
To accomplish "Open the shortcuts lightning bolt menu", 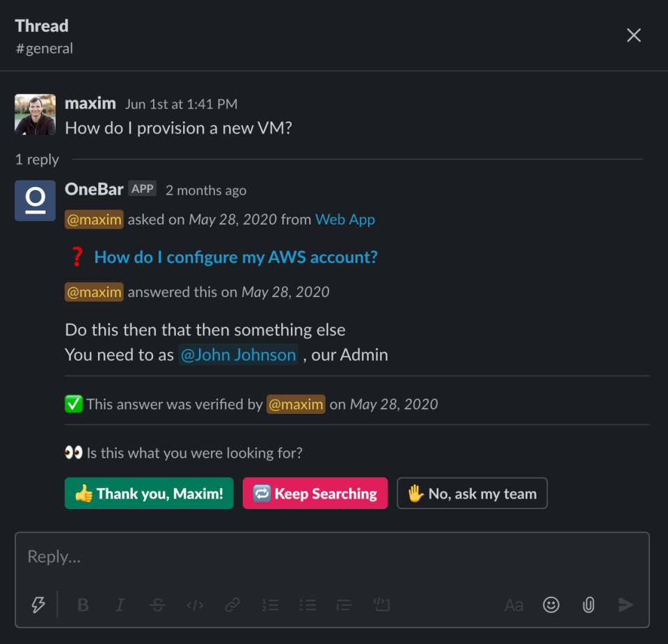I will [x=38, y=604].
